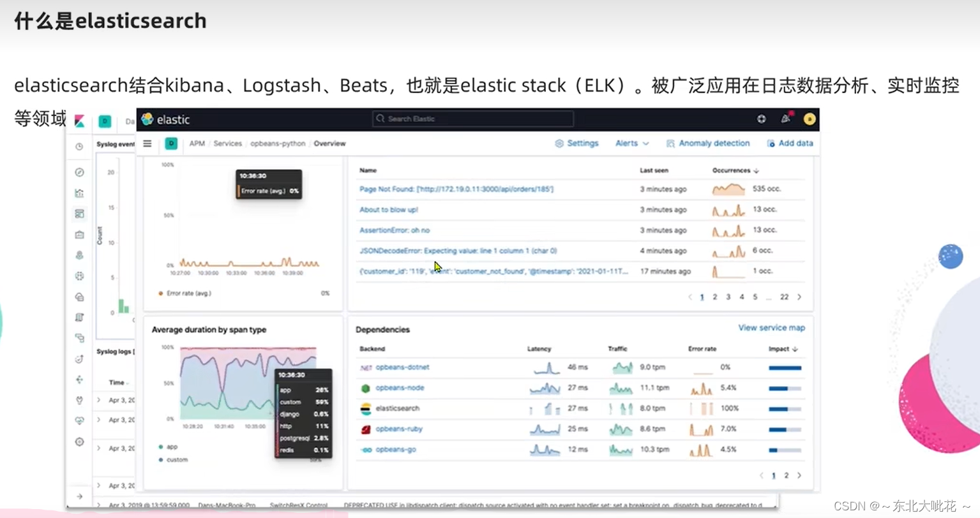Screen dimensions: 980x518
Task: Open Infrastructure icon in Kibana sidebar
Action: pyautogui.click(x=79, y=297)
